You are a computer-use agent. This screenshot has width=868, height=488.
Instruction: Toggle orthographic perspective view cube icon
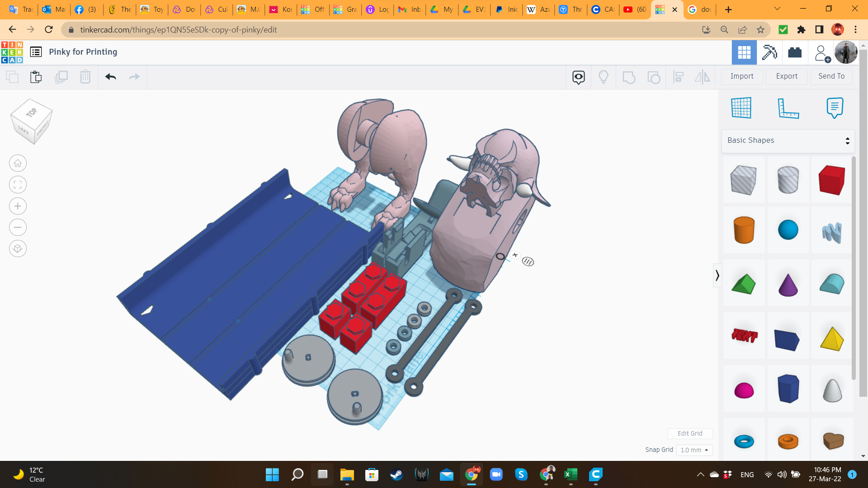click(x=18, y=249)
